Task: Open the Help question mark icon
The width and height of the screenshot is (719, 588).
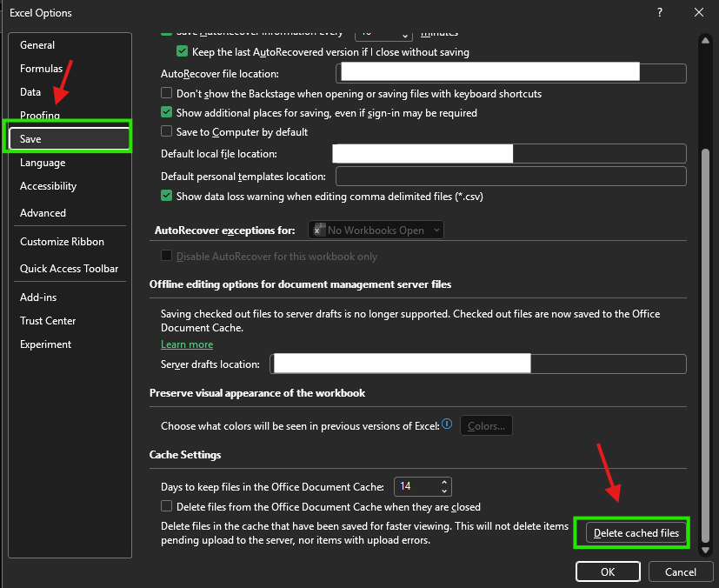Action: [x=660, y=12]
